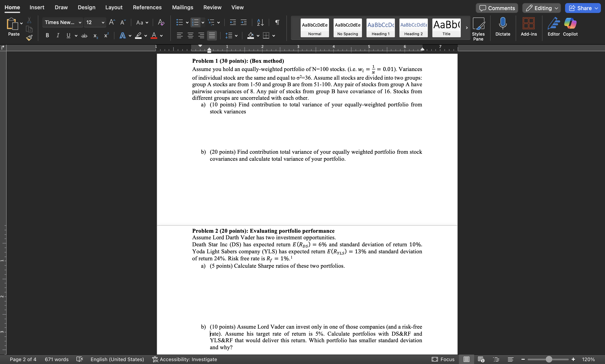Select justify text alignment
605x364 pixels.
tap(212, 36)
